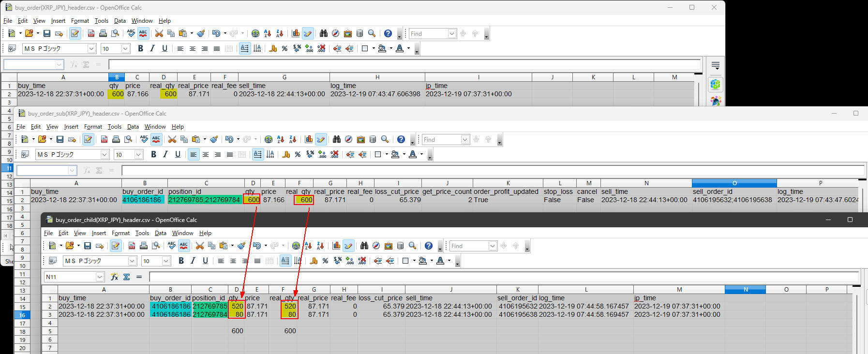The image size is (868, 354).
Task: Open font name dropdown in buy_order window
Action: click(x=91, y=48)
